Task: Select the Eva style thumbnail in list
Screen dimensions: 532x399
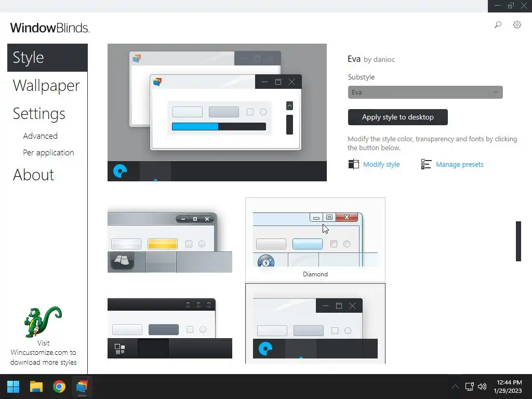Action: click(315, 324)
